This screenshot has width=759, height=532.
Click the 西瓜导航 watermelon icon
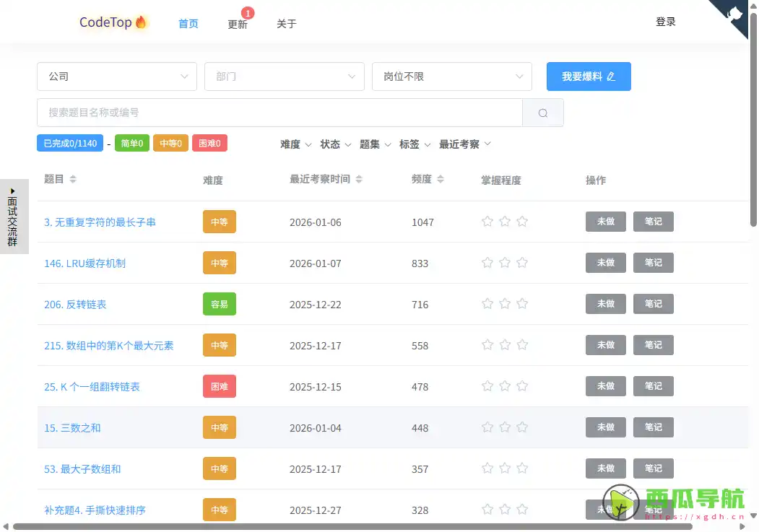coord(619,503)
